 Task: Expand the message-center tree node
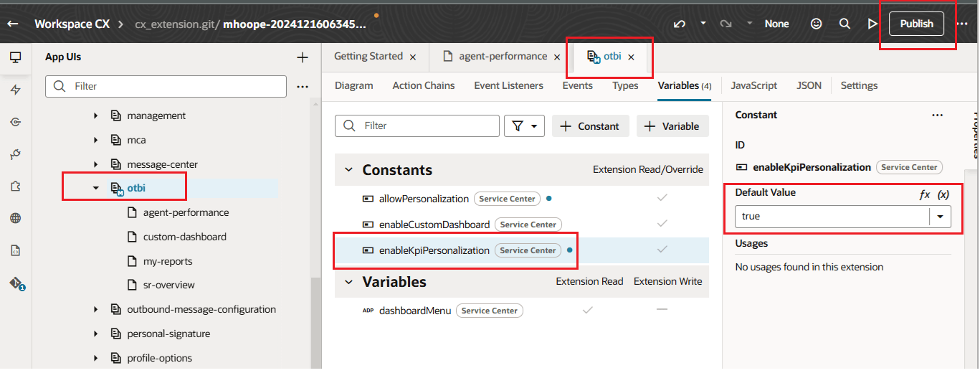pyautogui.click(x=95, y=164)
